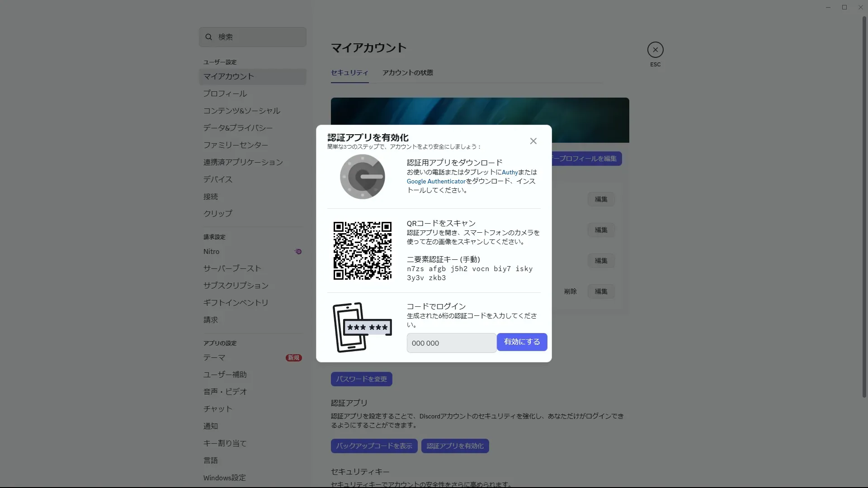868x488 pixels.
Task: Close the authenticator app setup dialog
Action: pos(533,141)
